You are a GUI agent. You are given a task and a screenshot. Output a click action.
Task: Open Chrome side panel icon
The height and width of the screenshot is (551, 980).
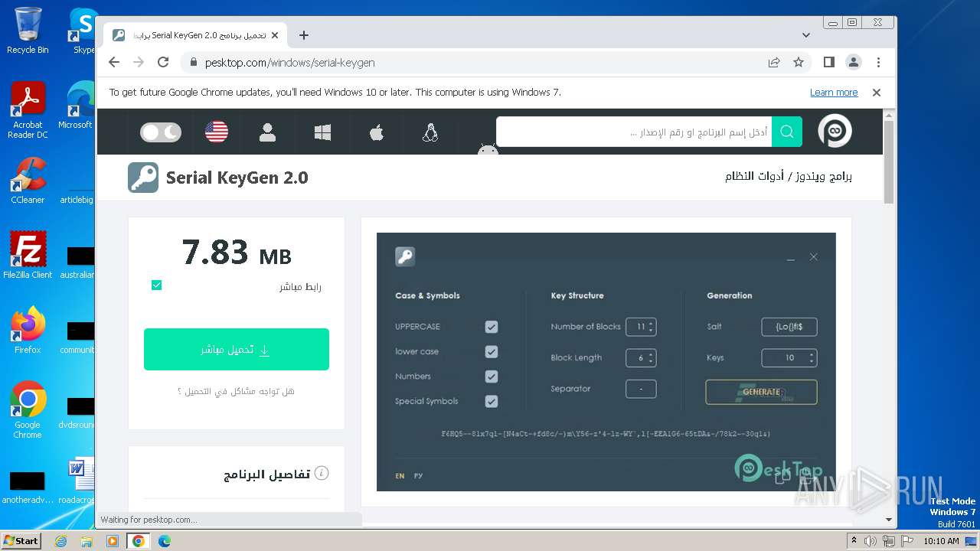[828, 62]
